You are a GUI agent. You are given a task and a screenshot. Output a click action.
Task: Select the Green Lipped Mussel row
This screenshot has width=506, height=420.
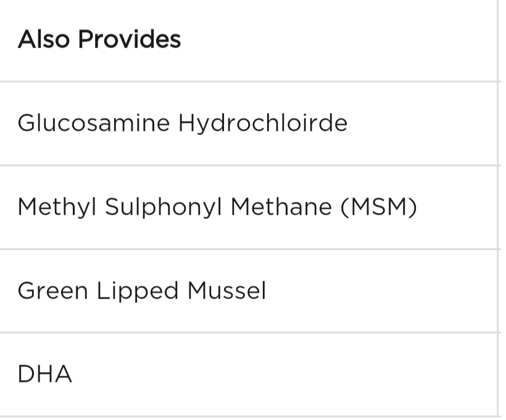(247, 290)
